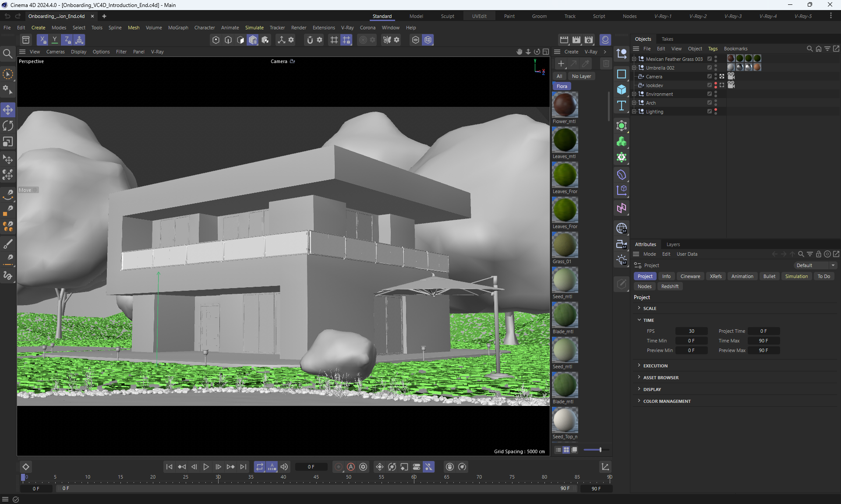841x504 pixels.
Task: Open the Default layout dropdown
Action: coord(815,265)
